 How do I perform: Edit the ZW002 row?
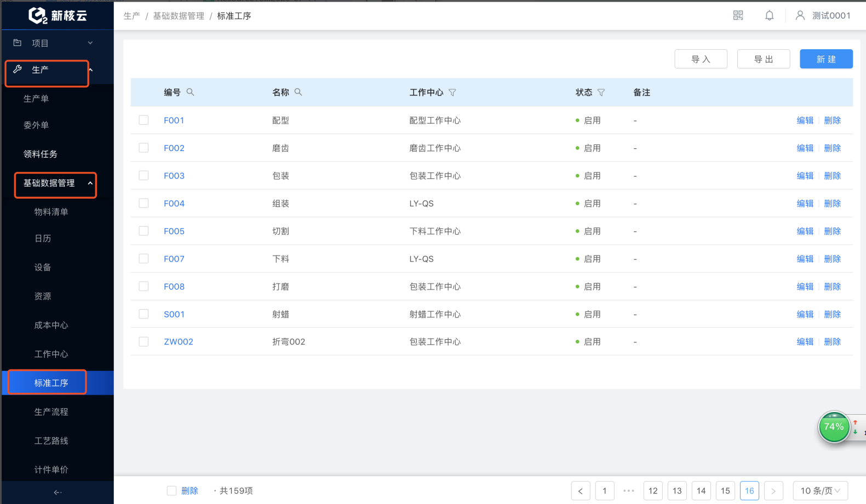[805, 342]
